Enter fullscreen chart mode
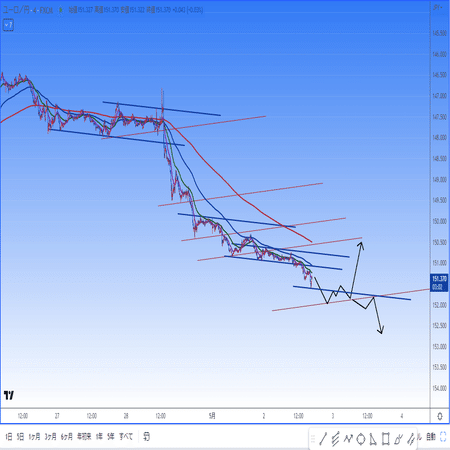450x450 pixels. pos(443,437)
